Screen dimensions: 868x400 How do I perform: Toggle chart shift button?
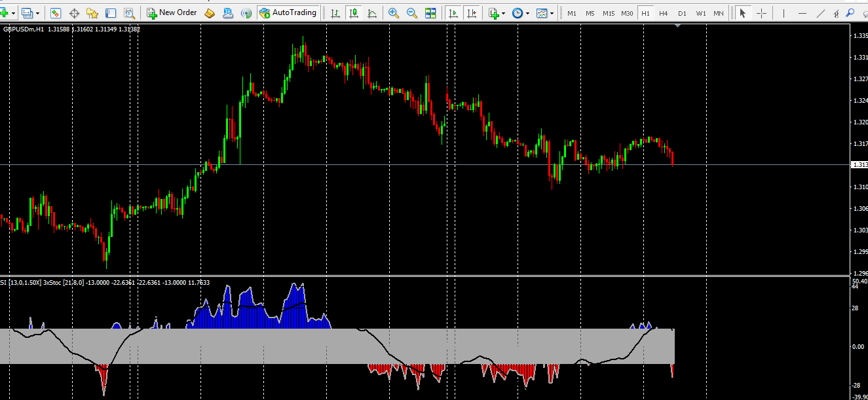click(x=471, y=12)
